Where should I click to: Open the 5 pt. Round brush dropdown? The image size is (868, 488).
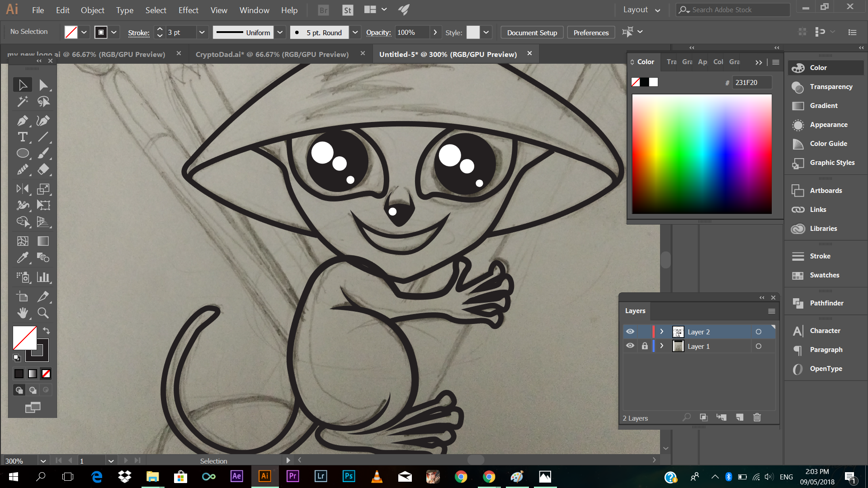coord(355,32)
